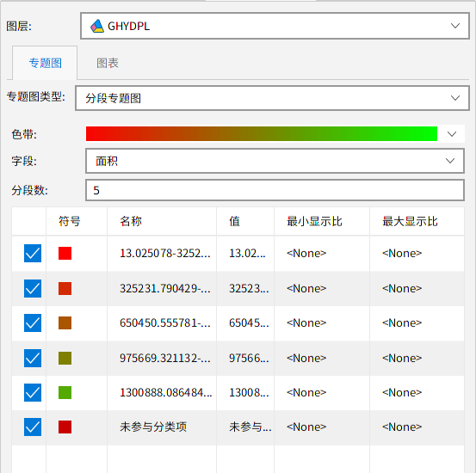Image resolution: width=476 pixels, height=473 pixels.
Task: Click the olive symbol in the 975669.321132 row
Action: coord(65,359)
